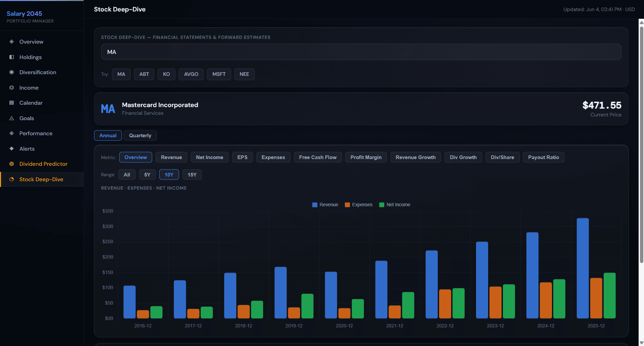Open the Dividend Predictor page

(x=42, y=164)
